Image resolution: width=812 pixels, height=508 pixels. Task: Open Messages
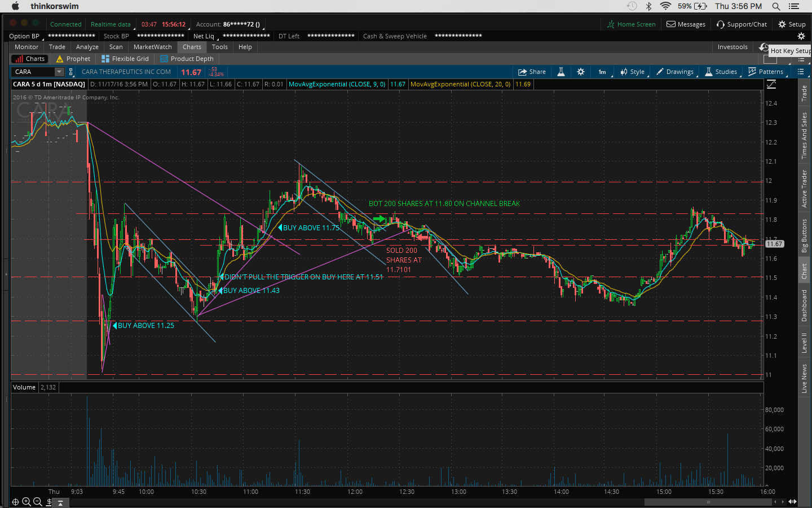click(686, 24)
